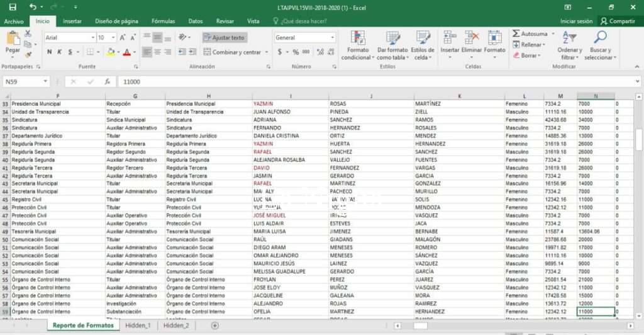Open the Arial font name dropdown
Viewport: 644px width, 335px height.
92,38
